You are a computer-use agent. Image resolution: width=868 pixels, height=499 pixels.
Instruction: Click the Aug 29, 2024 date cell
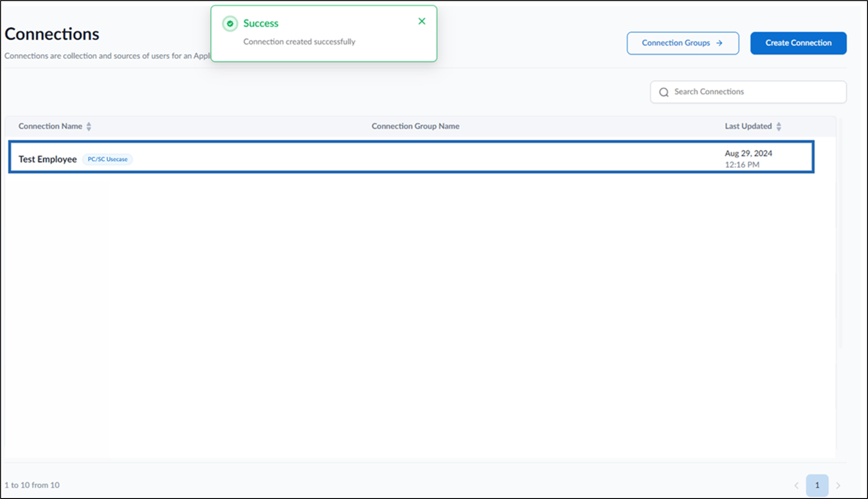click(x=748, y=153)
